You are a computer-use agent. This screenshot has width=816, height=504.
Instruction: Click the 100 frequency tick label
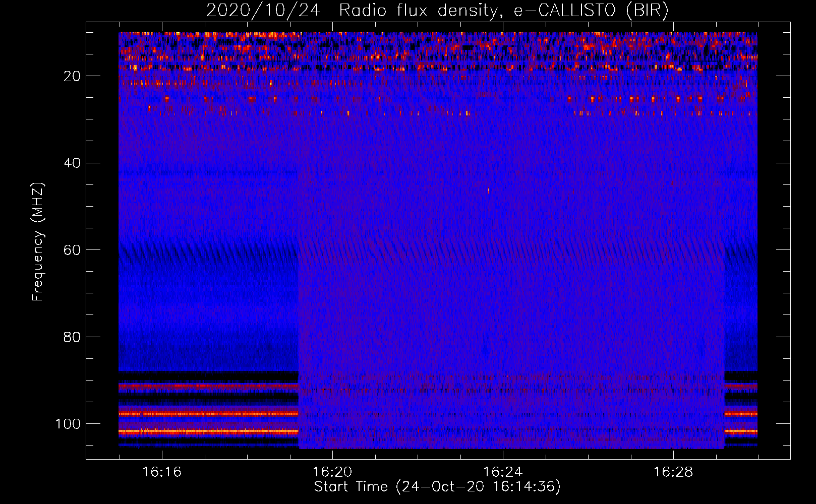[68, 424]
